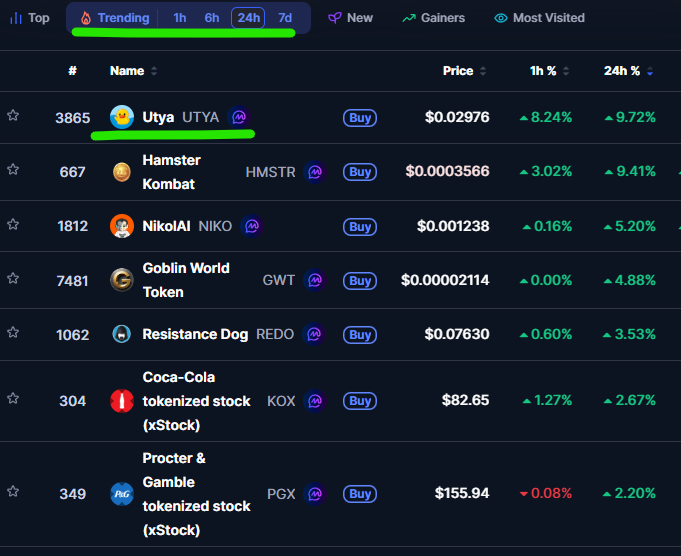Image resolution: width=681 pixels, height=556 pixels.
Task: Click the Utya price $0.02976
Action: 457,117
